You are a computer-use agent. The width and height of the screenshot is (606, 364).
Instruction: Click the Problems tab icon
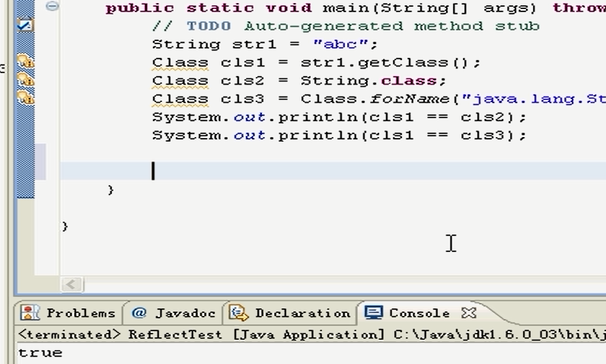(x=30, y=313)
